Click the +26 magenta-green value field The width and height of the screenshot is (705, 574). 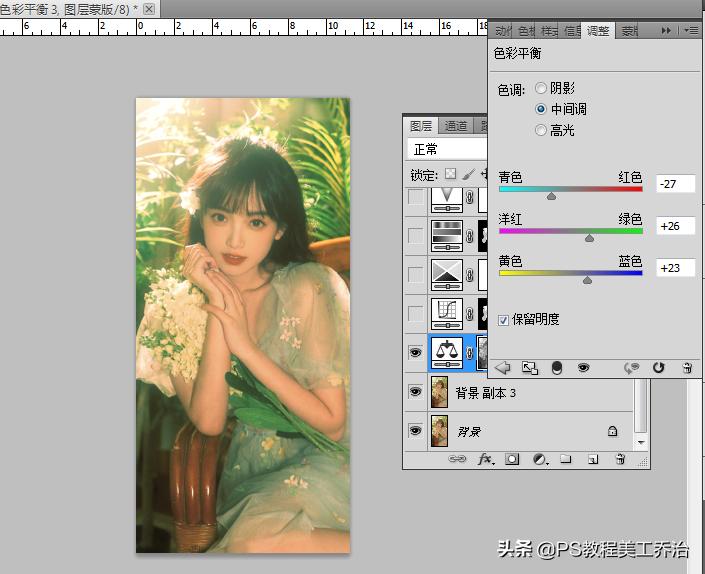(x=675, y=226)
